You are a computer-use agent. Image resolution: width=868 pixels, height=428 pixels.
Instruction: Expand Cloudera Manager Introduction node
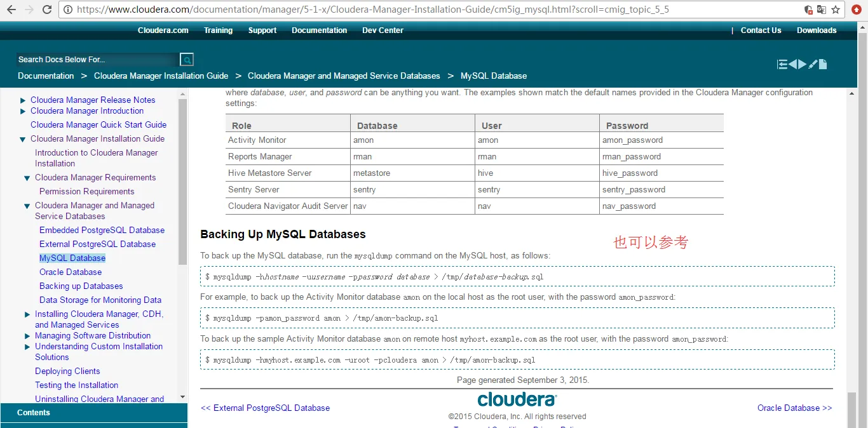coord(23,111)
